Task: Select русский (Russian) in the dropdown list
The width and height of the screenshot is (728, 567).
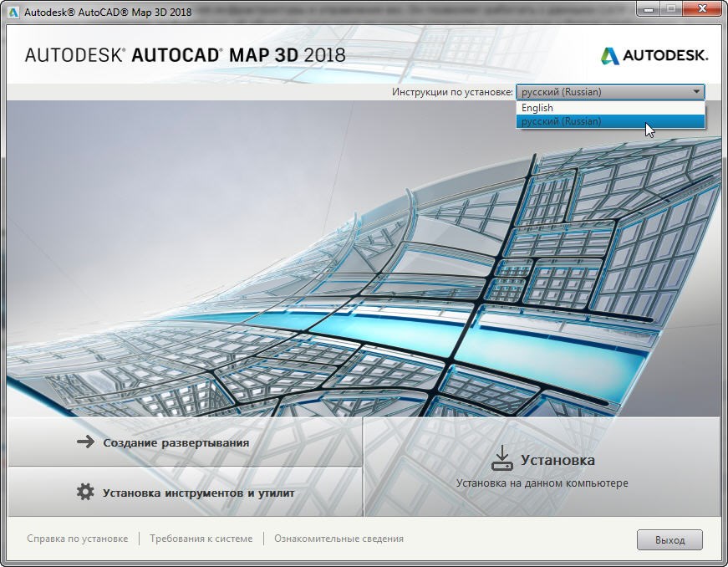Action: [x=610, y=121]
